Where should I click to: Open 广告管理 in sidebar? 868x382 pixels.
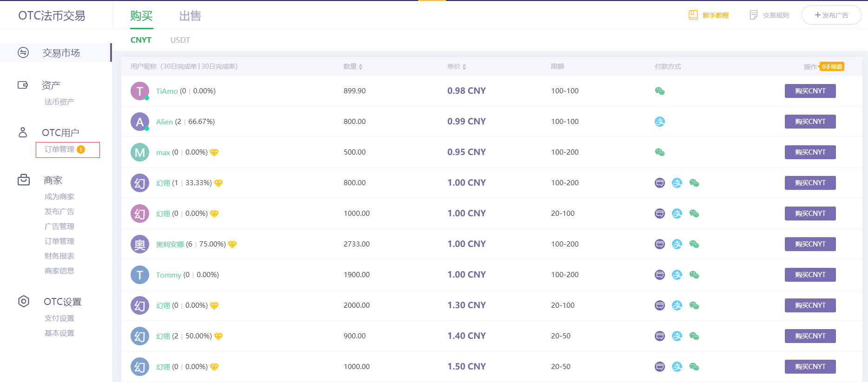click(x=59, y=226)
